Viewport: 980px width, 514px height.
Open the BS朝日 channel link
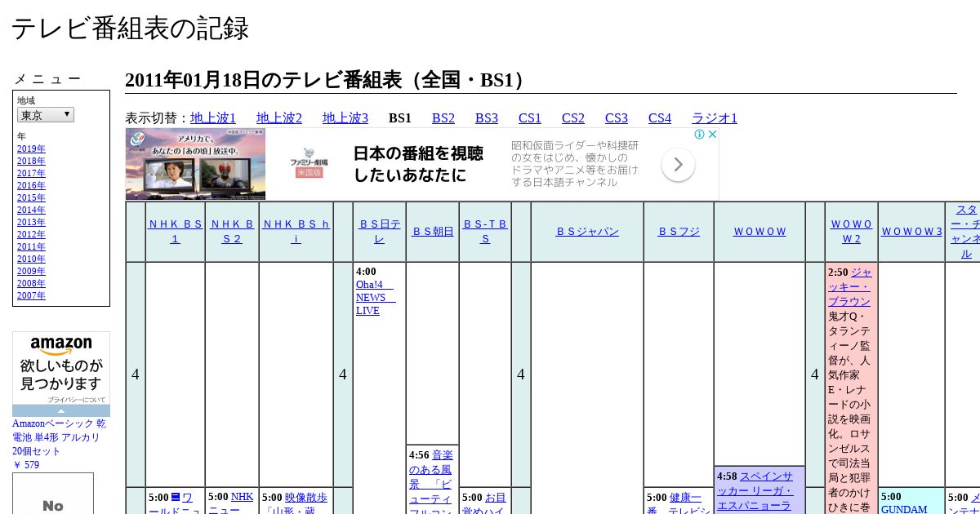coord(433,232)
